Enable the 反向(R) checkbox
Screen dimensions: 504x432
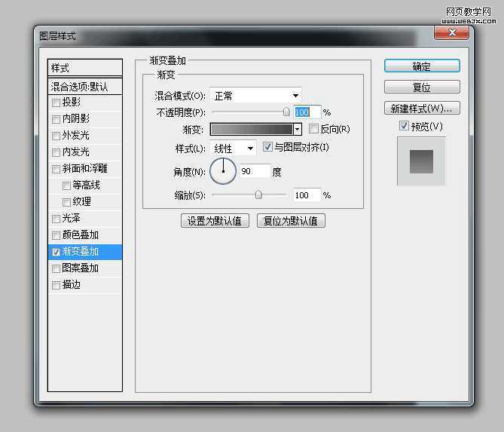click(313, 129)
